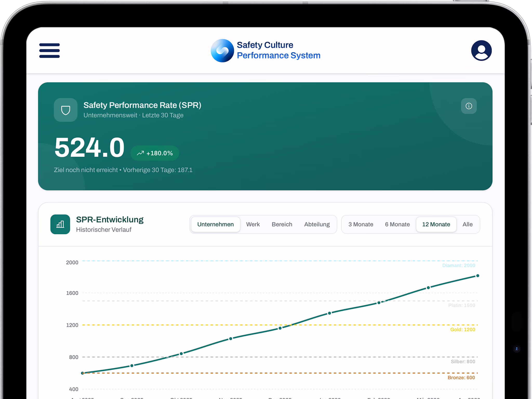Screen dimensions: 532x399
Task: Click the 1600 y-axis label
Action: [72, 293]
